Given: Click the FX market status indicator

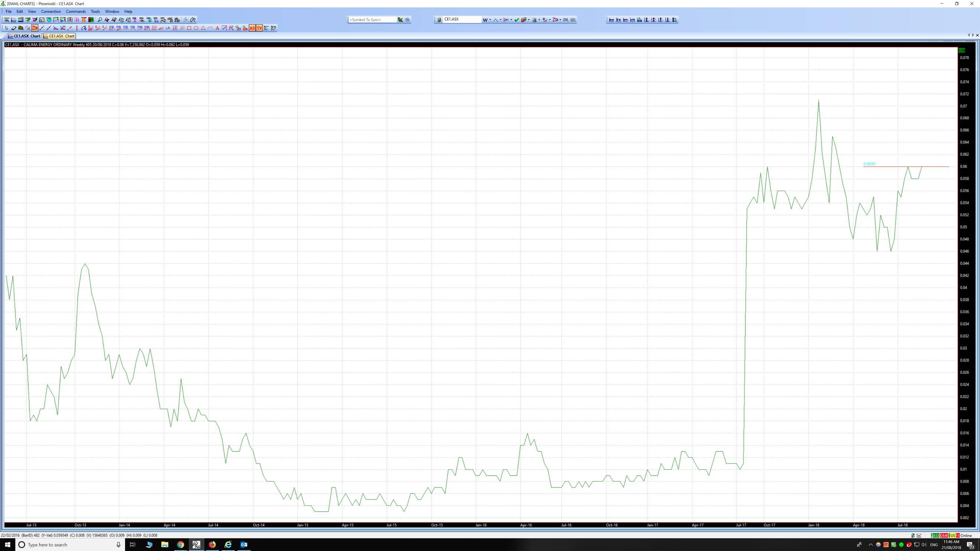Looking at the screenshot, I should [958, 535].
